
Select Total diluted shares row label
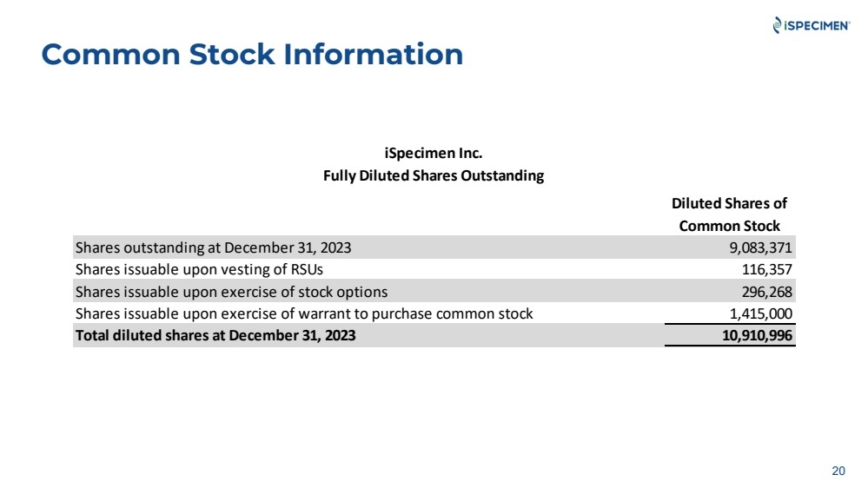(x=215, y=335)
